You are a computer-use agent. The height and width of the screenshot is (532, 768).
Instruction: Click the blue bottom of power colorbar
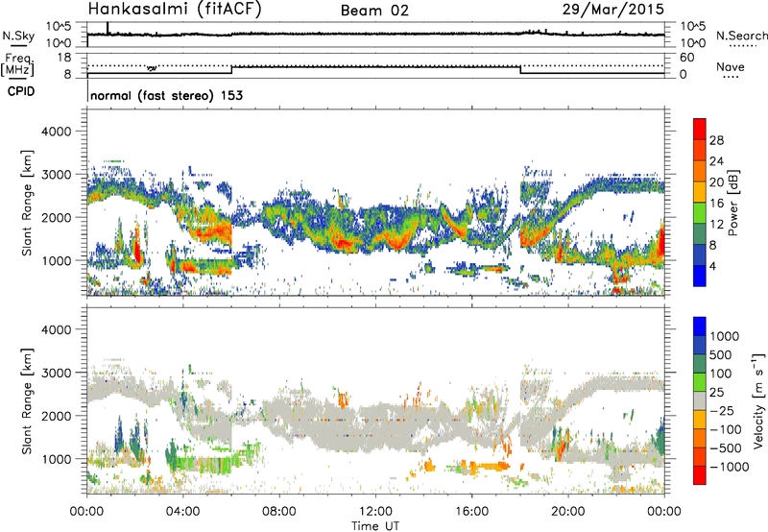(700, 277)
